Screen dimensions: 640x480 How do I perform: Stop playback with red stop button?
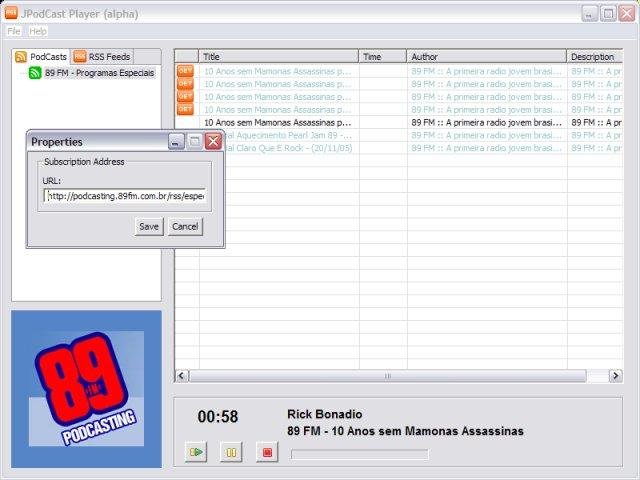tap(267, 452)
